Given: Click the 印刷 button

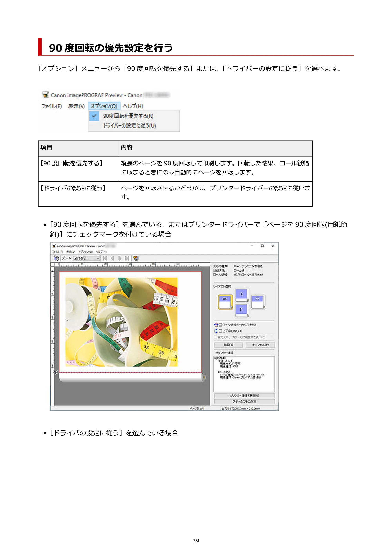Looking at the screenshot, I should coord(229,345).
